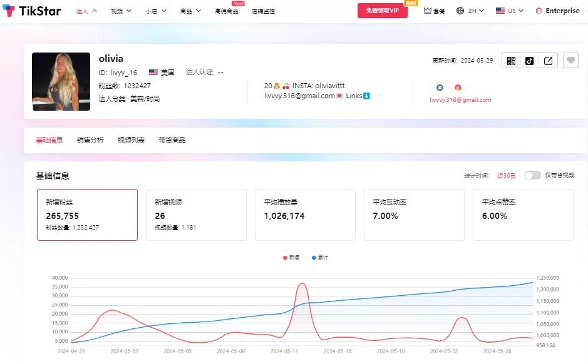The height and width of the screenshot is (364, 588).
Task: Click the 免费领取VIP button
Action: [383, 11]
